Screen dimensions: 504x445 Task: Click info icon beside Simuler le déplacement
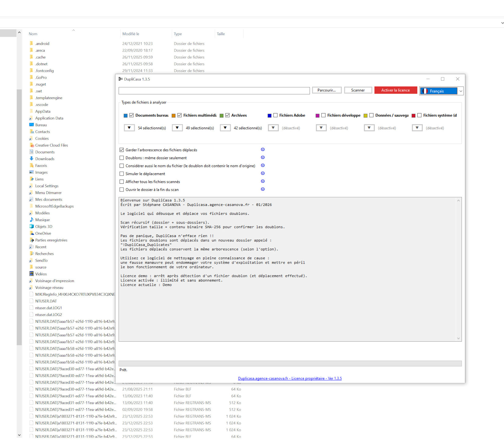point(263,173)
